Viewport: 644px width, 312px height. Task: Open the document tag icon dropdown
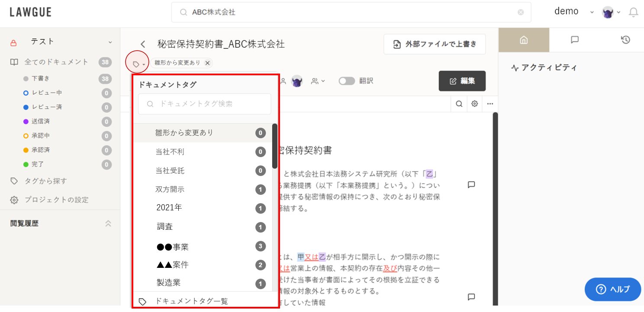[138, 64]
